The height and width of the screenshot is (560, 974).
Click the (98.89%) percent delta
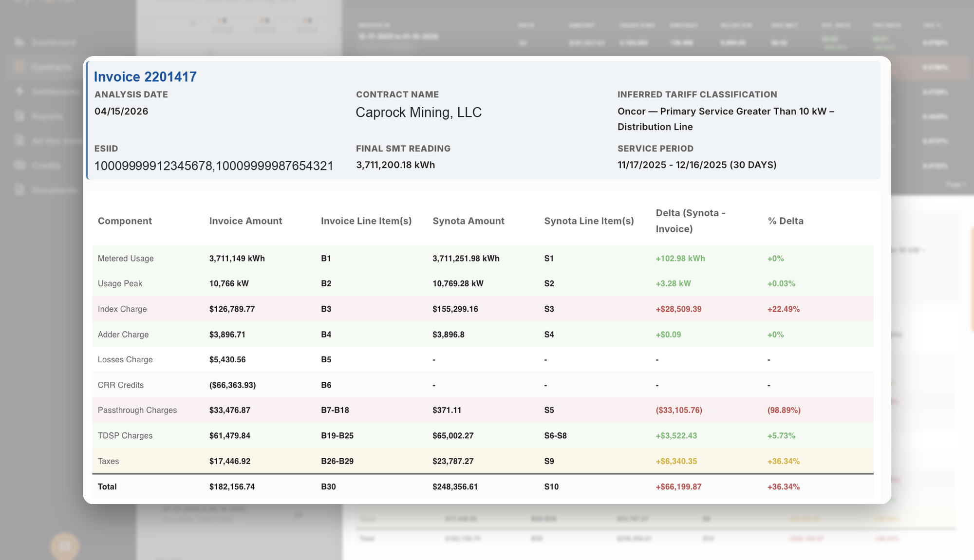click(784, 411)
